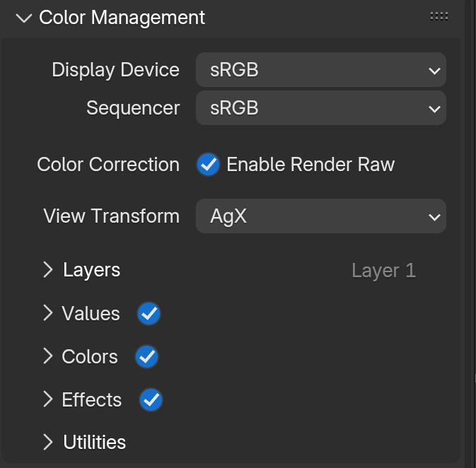Click the Layer 1 label
The image size is (476, 468).
tap(383, 271)
